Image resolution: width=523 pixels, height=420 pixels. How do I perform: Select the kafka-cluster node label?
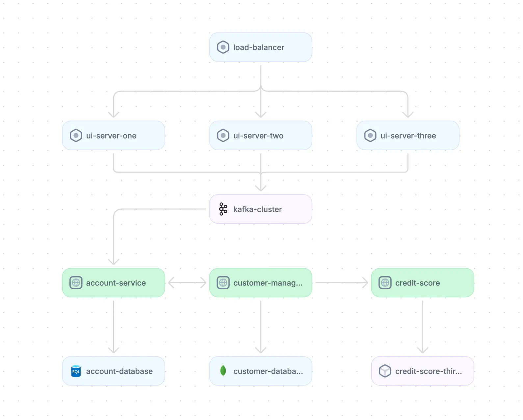257,209
